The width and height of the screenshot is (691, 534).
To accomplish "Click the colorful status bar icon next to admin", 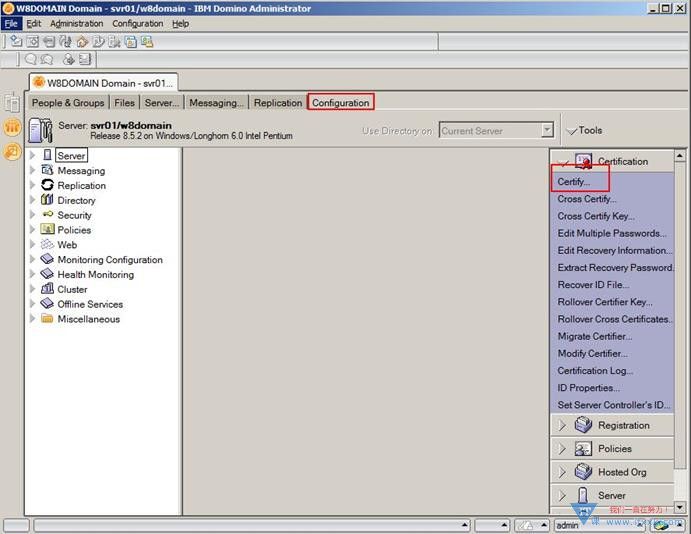I will [x=660, y=525].
